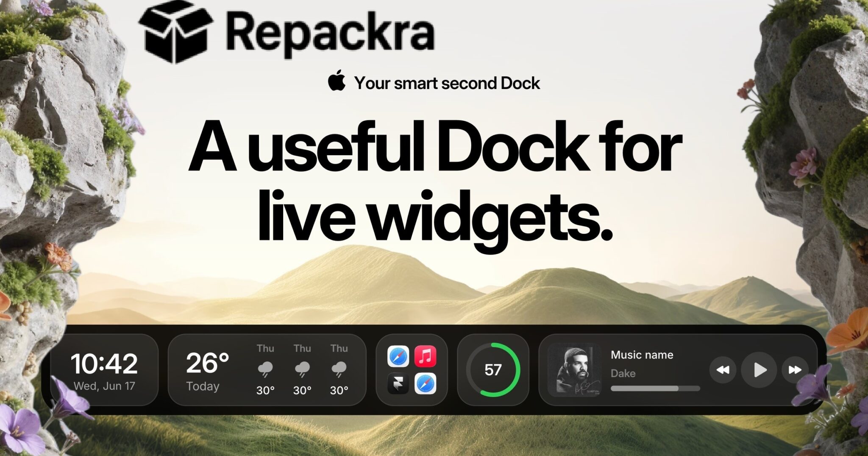Click the rewind button in music widget
The image size is (868, 456).
click(x=723, y=370)
